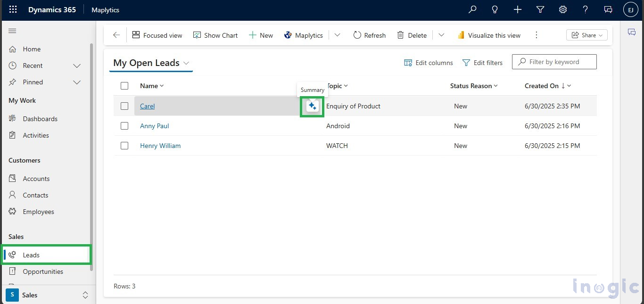Click the more commands vertical ellipsis

[536, 35]
